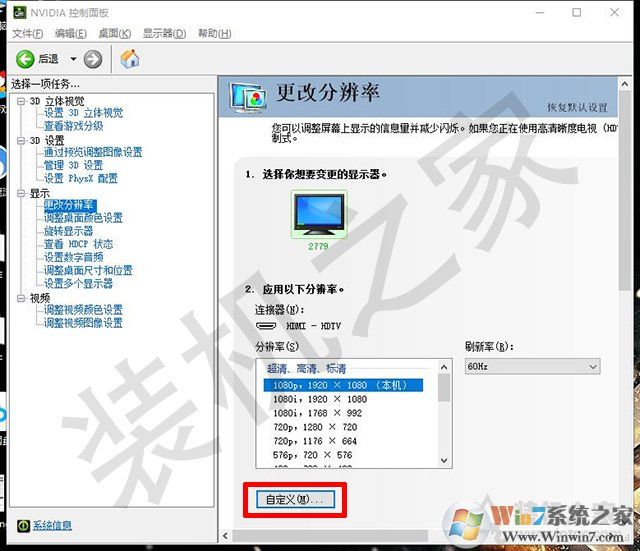Click the HDMI connector icon

(266, 326)
